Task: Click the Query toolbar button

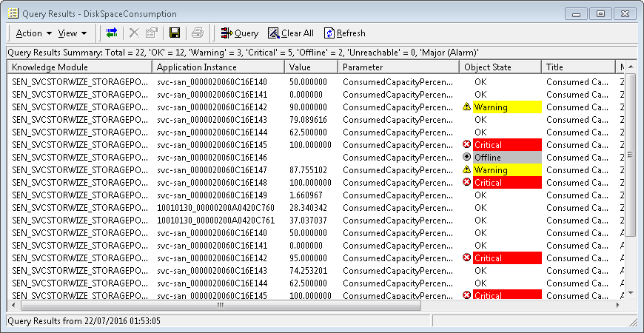Action: coord(240,33)
